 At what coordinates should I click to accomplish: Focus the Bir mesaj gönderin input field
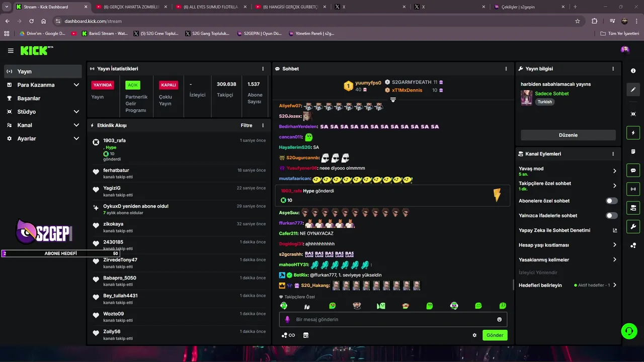click(393, 319)
